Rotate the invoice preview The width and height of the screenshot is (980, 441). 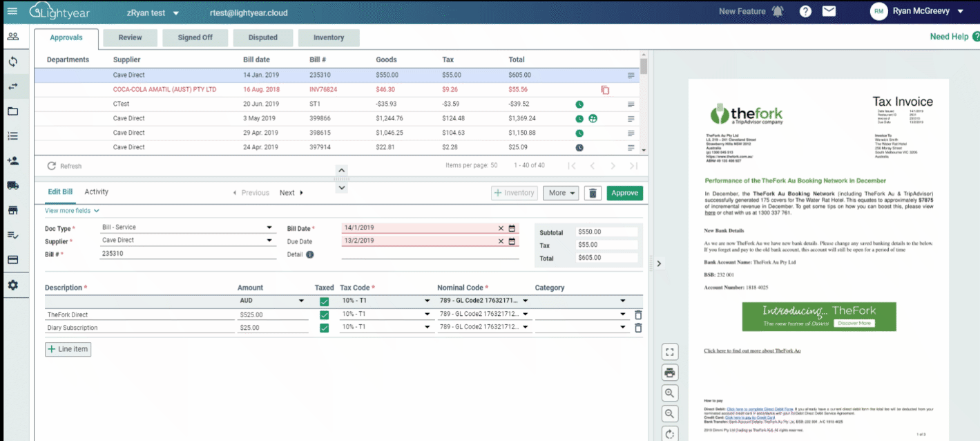(x=669, y=434)
